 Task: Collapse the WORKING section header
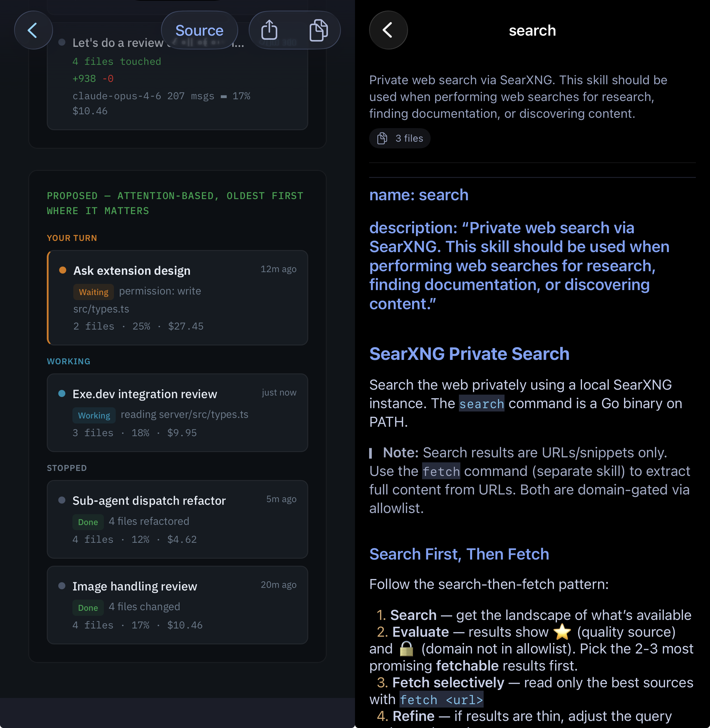[x=69, y=361]
